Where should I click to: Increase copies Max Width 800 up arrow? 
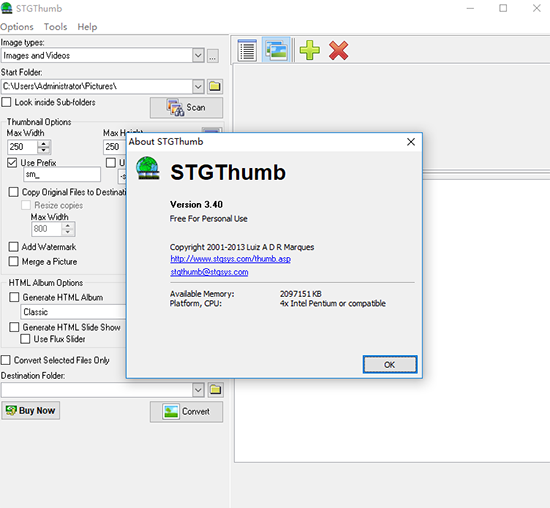pyautogui.click(x=68, y=226)
